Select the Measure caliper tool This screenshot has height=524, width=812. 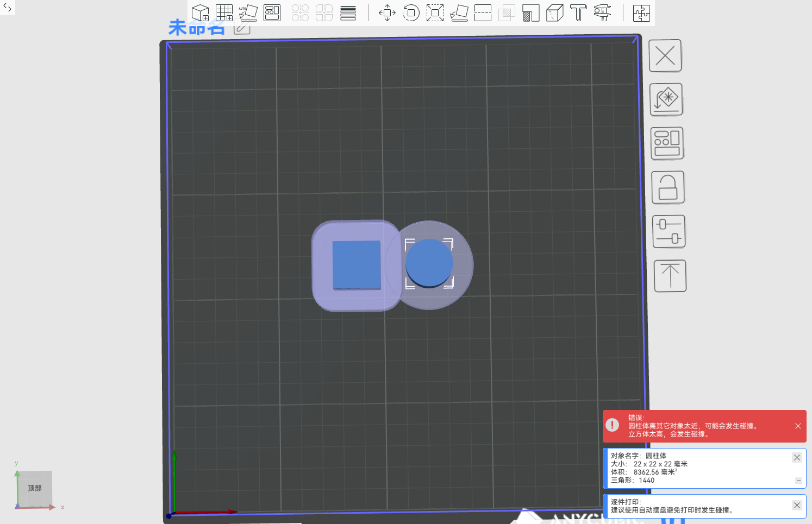tap(602, 12)
